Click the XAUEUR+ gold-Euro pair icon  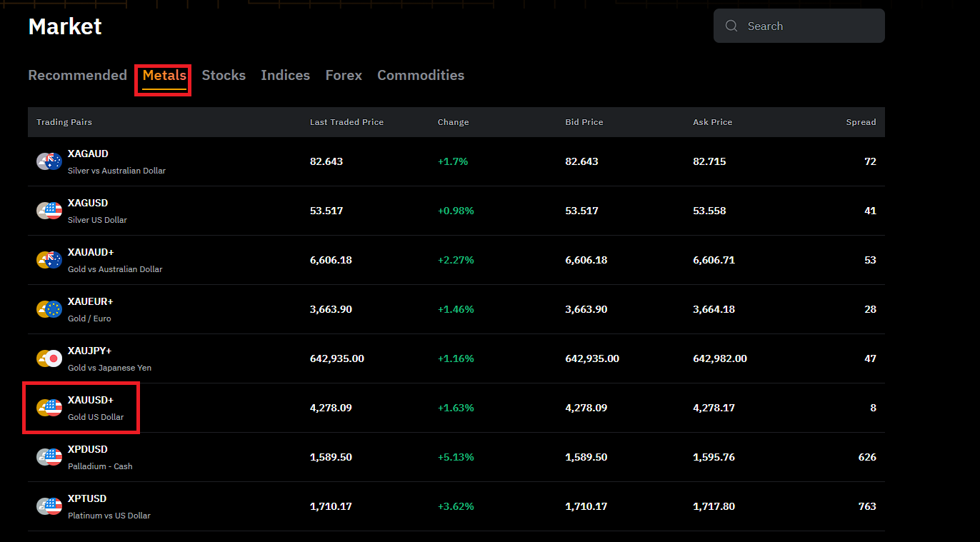(49, 309)
